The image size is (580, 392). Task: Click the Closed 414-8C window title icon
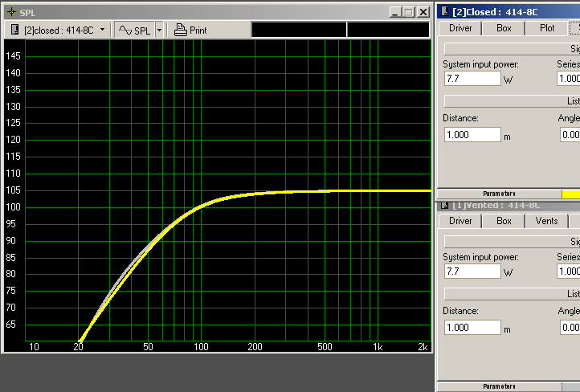point(444,11)
